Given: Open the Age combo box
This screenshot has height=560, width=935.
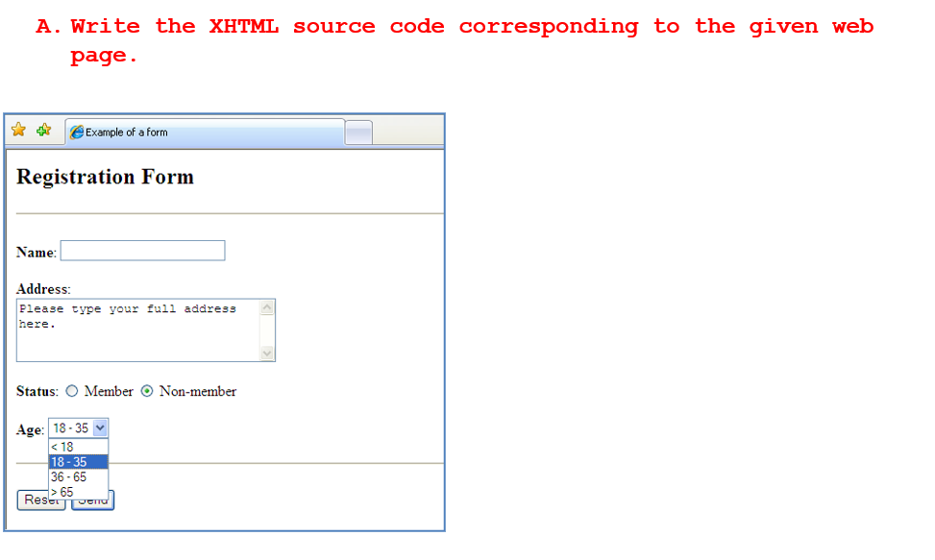Looking at the screenshot, I should point(75,427).
